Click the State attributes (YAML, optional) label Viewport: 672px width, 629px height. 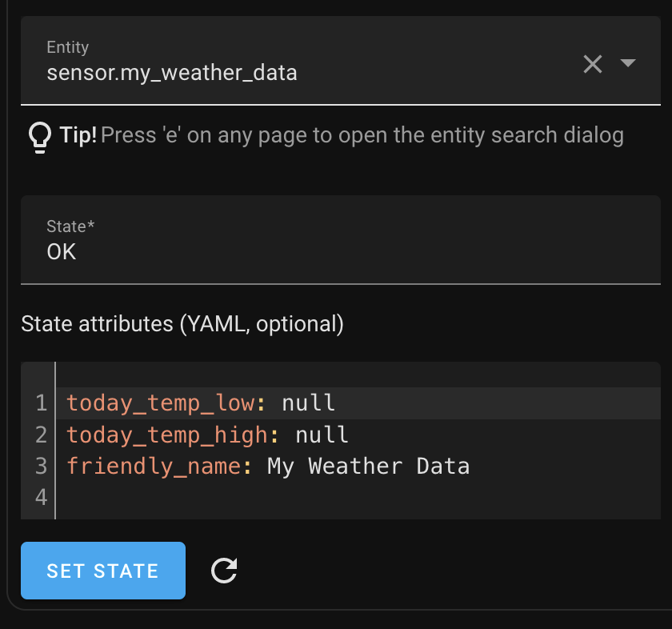click(x=182, y=323)
